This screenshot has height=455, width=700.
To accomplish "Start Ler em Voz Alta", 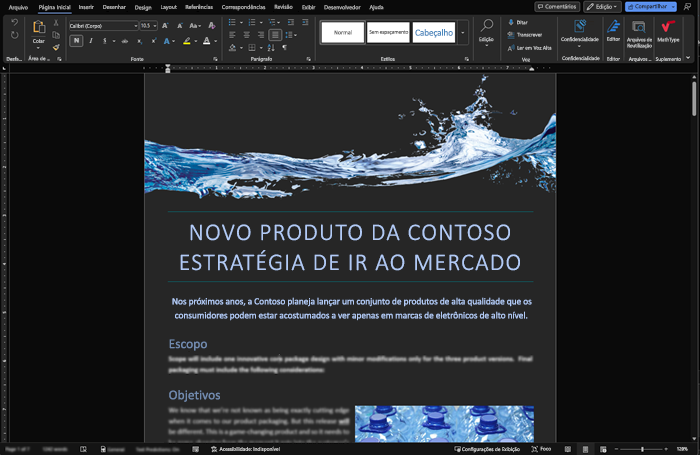I will [529, 48].
